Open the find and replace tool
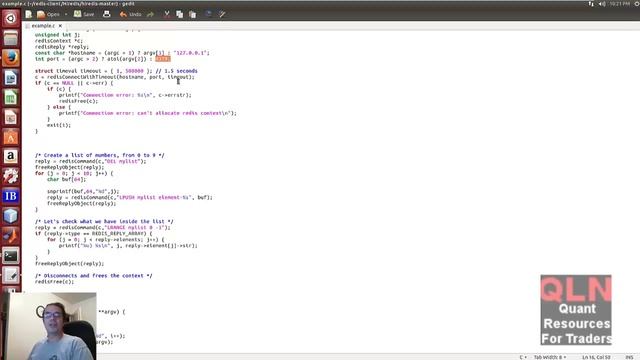The image size is (640, 360). pyautogui.click(x=222, y=14)
